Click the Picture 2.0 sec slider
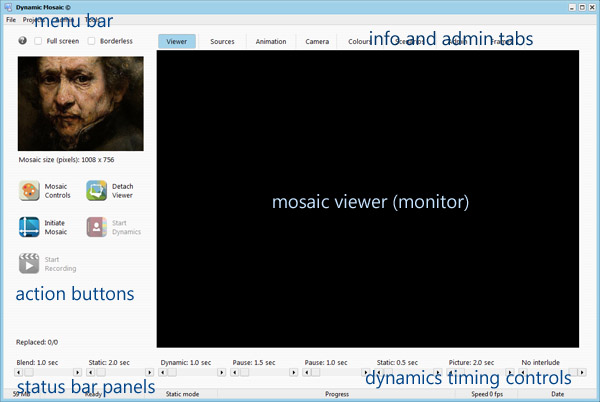 click(482, 372)
